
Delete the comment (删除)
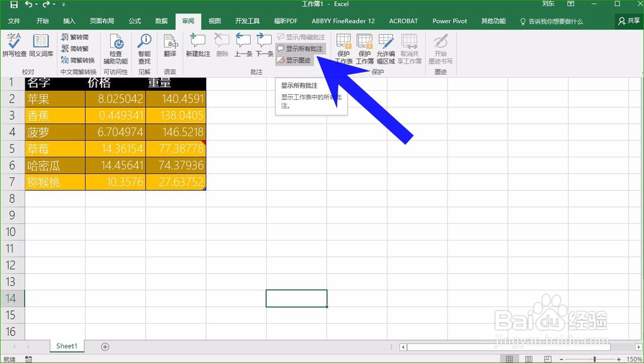tap(222, 45)
